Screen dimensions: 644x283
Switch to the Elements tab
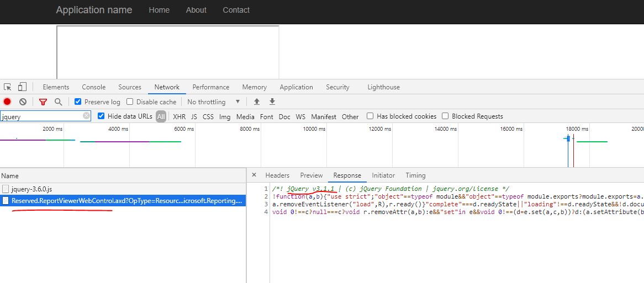click(56, 87)
